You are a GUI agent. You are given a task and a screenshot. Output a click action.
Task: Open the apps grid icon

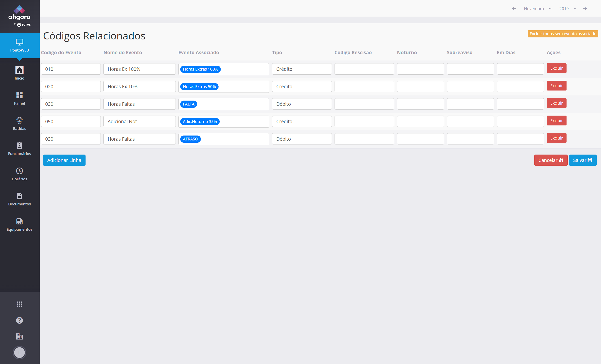click(19, 304)
